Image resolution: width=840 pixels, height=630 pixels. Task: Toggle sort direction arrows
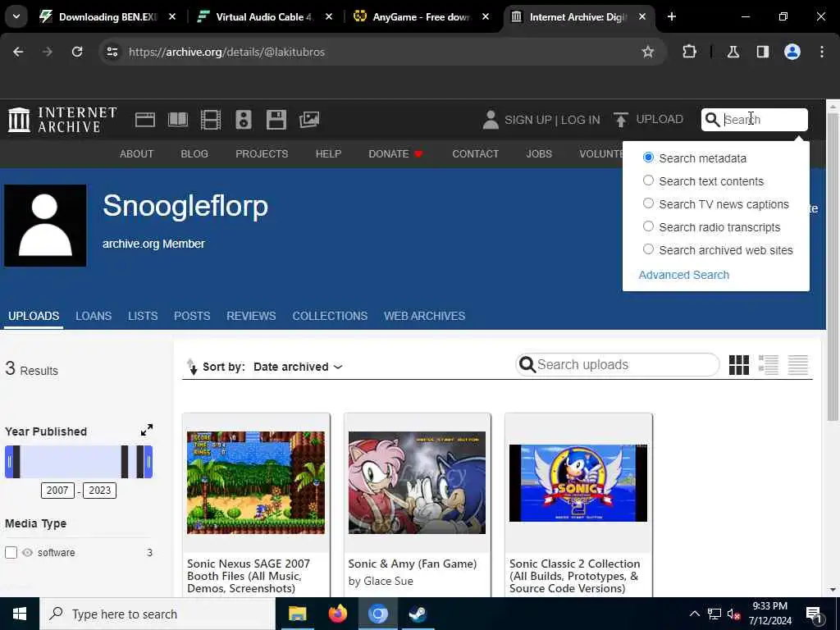(191, 367)
